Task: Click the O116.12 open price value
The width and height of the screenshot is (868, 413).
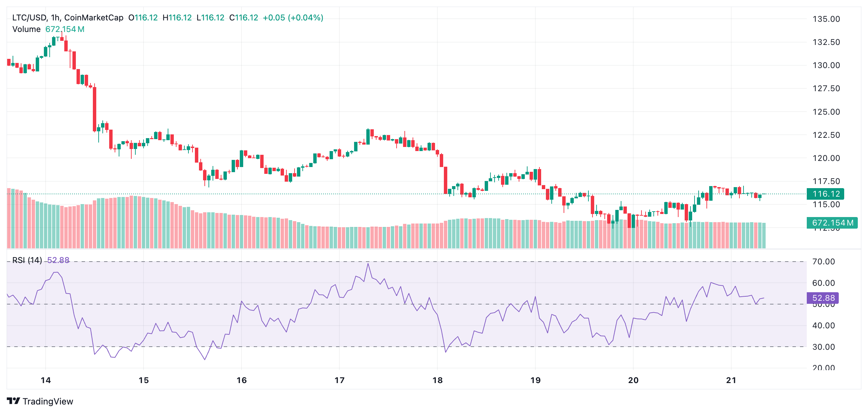Action: click(x=143, y=17)
